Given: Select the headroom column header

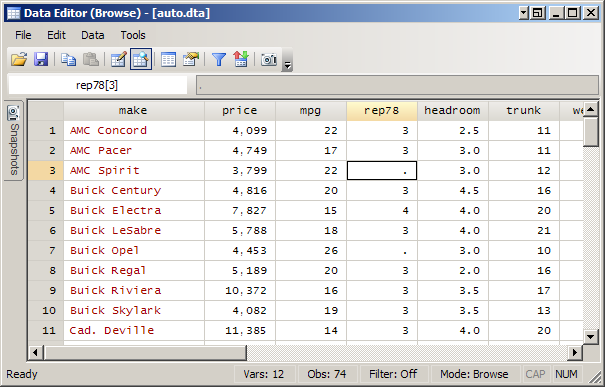Looking at the screenshot, I should 453,111.
